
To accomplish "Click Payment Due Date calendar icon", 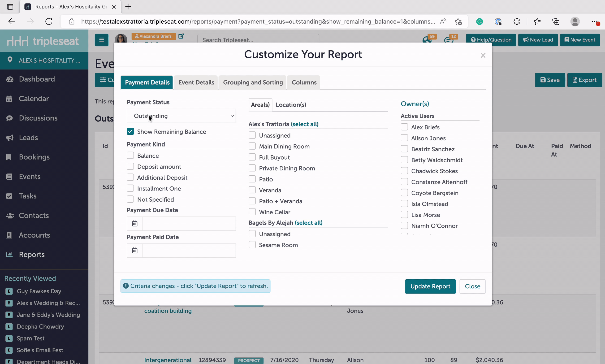I will [135, 223].
